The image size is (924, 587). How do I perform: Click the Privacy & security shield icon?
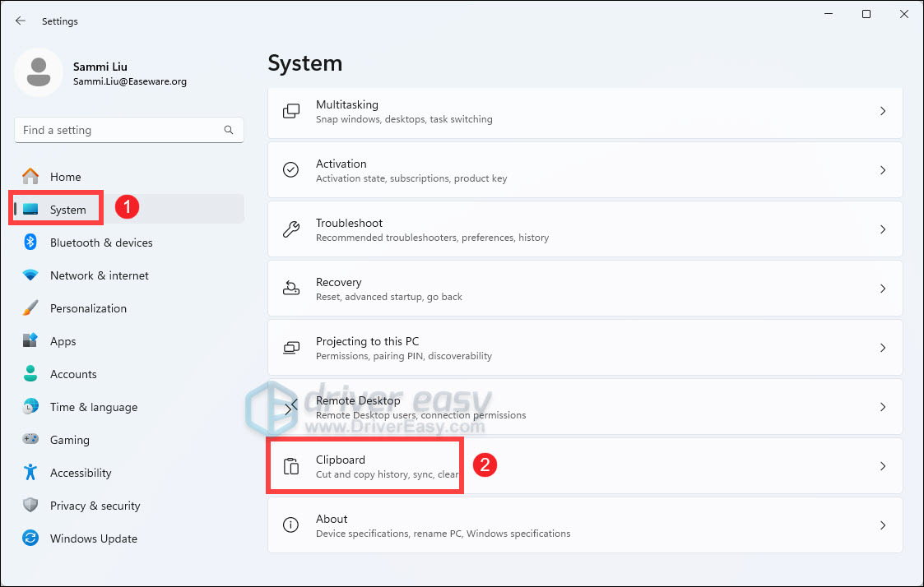tap(30, 506)
